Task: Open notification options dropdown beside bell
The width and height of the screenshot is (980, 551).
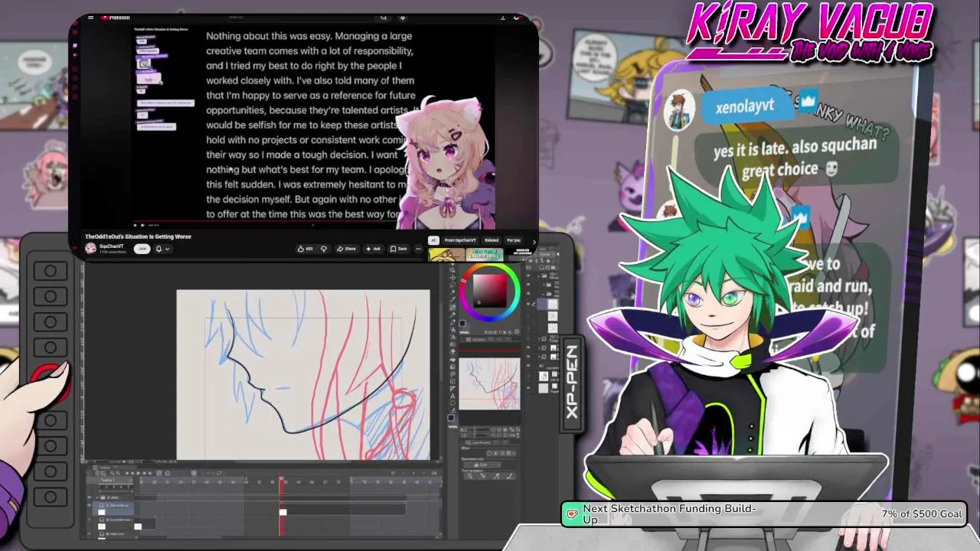Action: pos(167,249)
